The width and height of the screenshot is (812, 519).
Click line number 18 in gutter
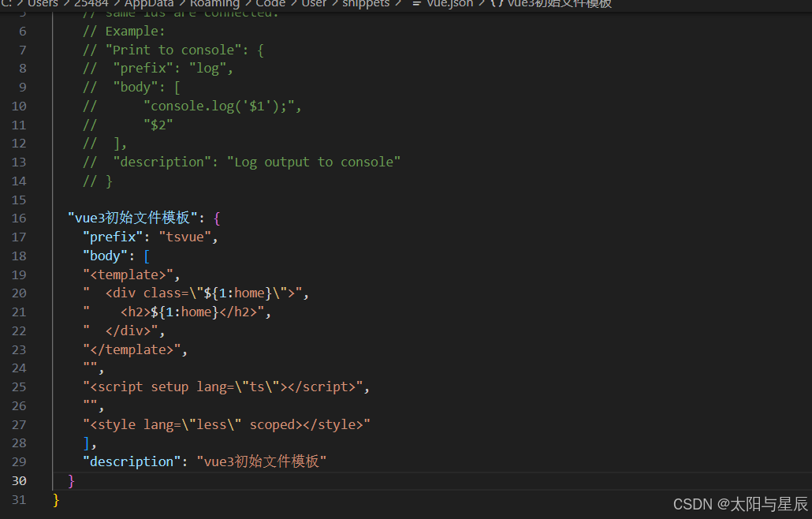coord(19,256)
